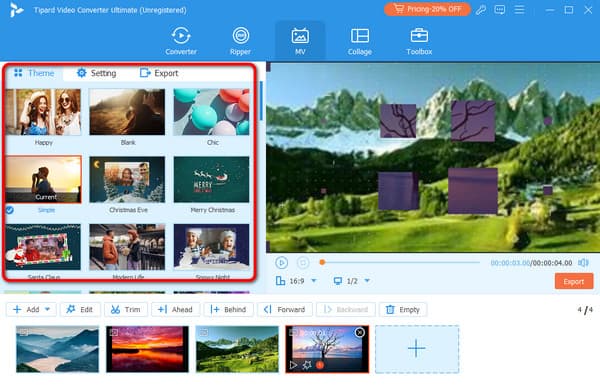The image size is (600, 390).
Task: Expand the 1/2 preview quality dropdown
Action: pyautogui.click(x=367, y=281)
